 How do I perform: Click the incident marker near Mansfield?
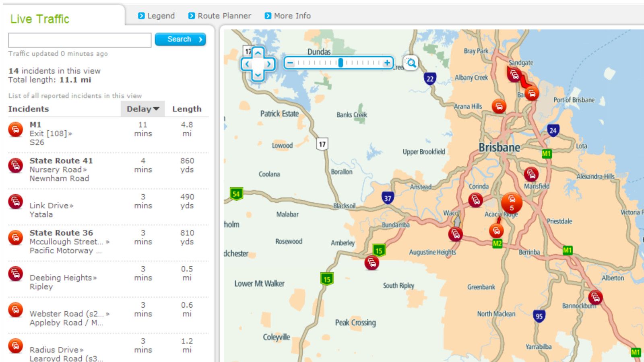click(x=532, y=175)
